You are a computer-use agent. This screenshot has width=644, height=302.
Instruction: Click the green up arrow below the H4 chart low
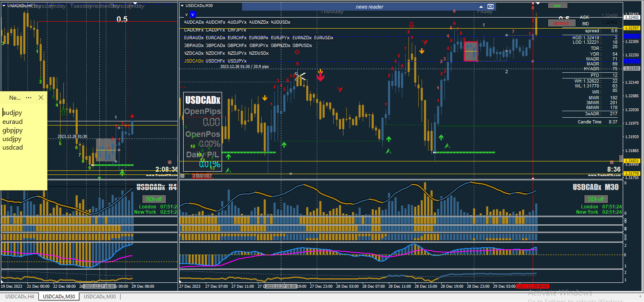tap(122, 173)
